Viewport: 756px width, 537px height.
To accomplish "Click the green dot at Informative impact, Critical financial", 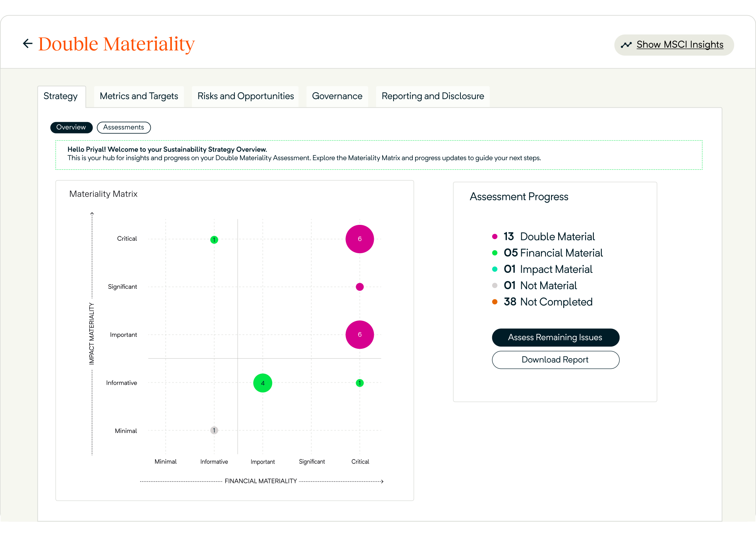I will click(x=359, y=383).
